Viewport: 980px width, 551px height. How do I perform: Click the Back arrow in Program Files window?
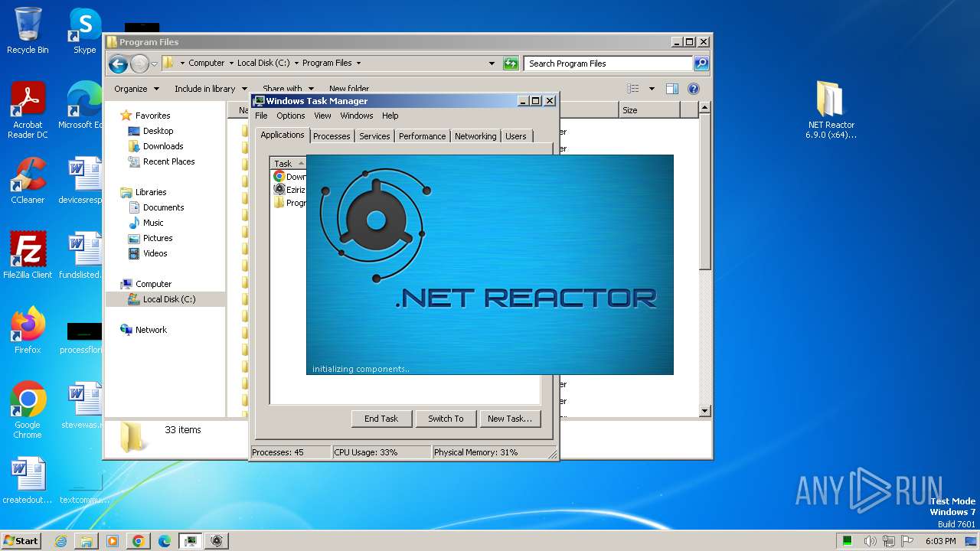click(118, 64)
